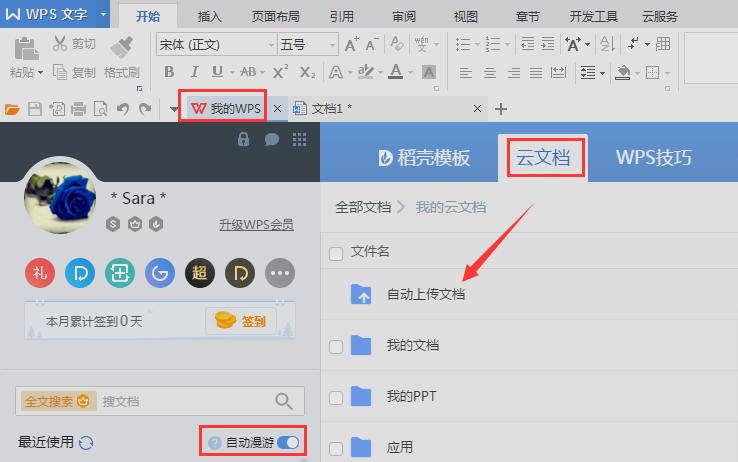The height and width of the screenshot is (462, 738).
Task: Open the apps grid icon
Action: point(299,139)
